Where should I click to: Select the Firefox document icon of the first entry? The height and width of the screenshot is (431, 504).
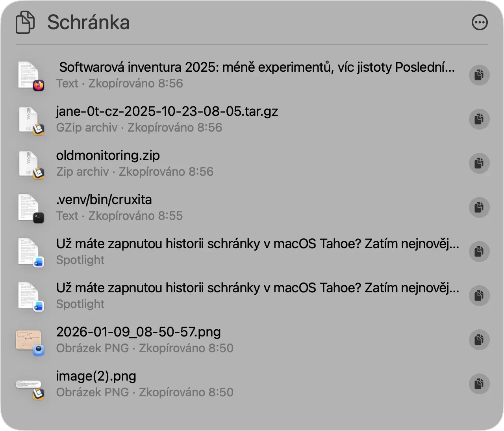30,75
